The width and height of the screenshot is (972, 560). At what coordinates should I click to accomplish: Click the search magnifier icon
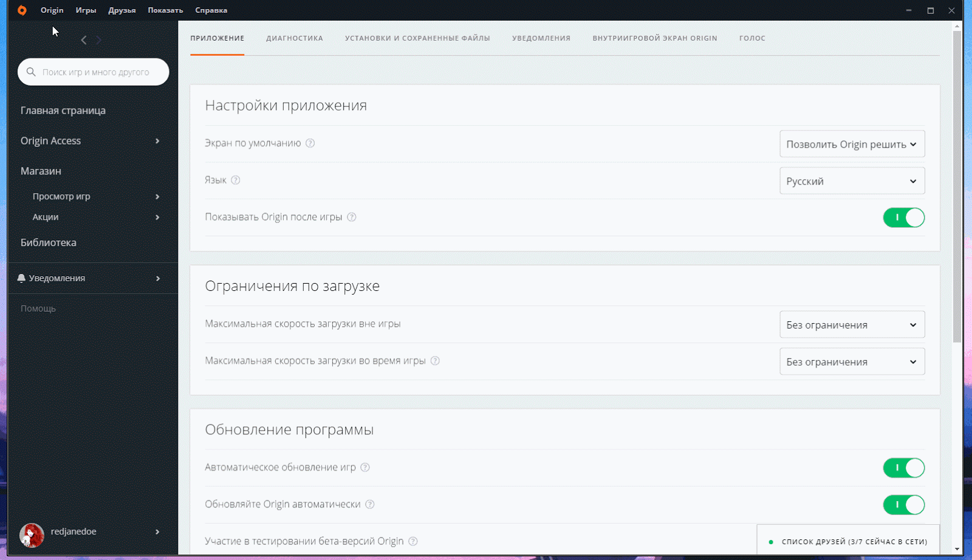[31, 72]
